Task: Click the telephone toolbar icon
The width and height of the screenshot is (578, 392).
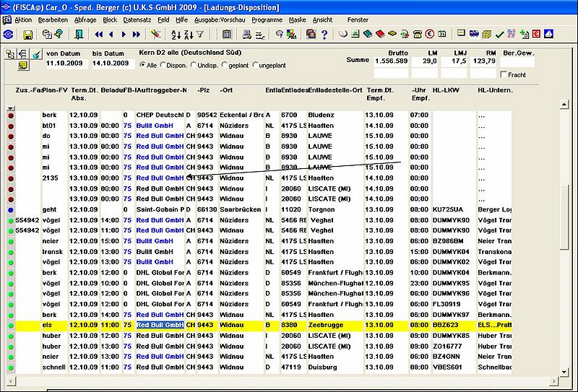Action: [x=418, y=34]
